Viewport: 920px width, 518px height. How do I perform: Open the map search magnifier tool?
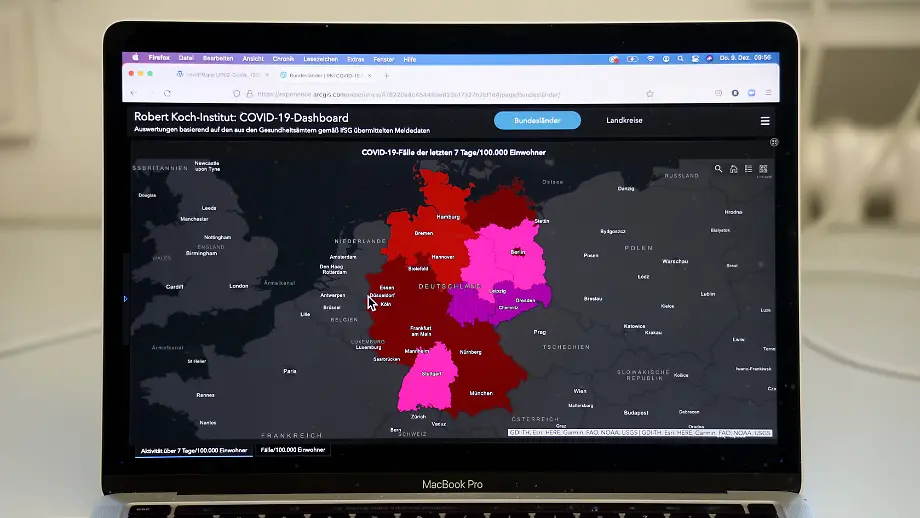tap(718, 169)
